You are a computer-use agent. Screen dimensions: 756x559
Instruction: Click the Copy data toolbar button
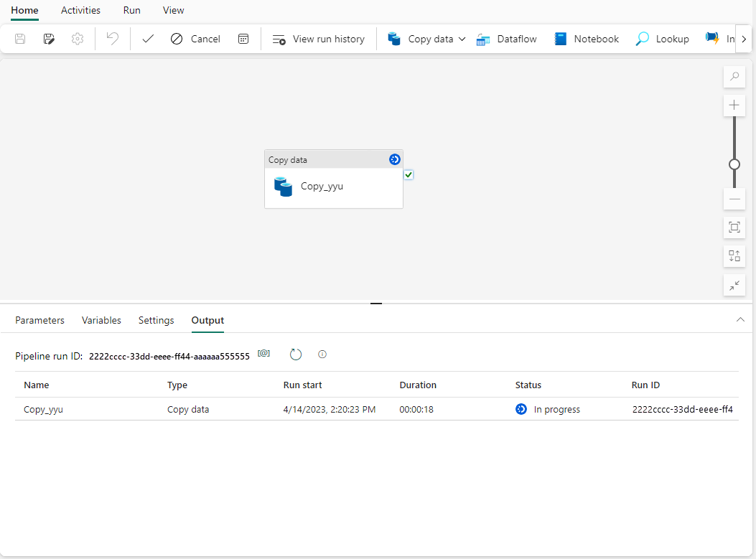coord(421,39)
